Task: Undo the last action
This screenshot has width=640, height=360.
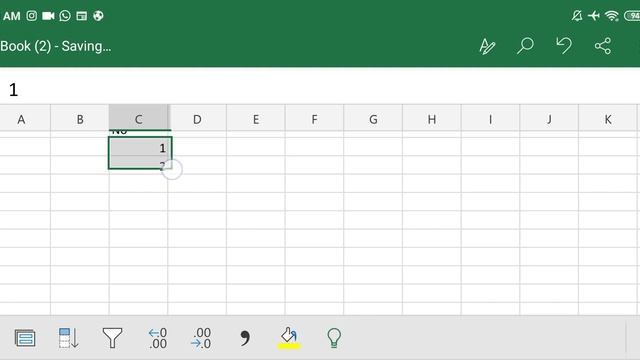Action: click(x=564, y=46)
